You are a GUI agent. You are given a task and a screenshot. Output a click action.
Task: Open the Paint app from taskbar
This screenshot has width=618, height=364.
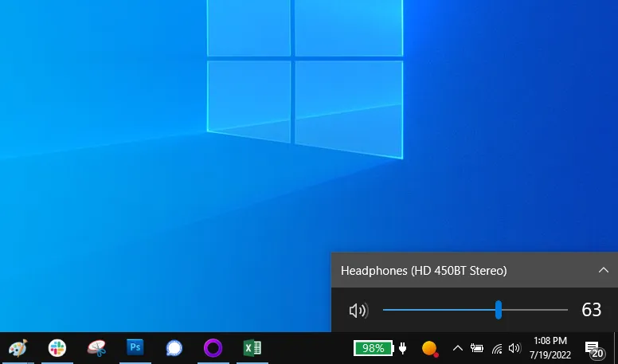pos(18,348)
